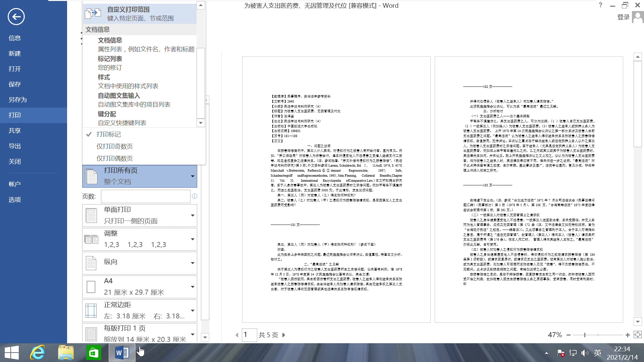Open File Explorer from the taskbar

(66, 353)
